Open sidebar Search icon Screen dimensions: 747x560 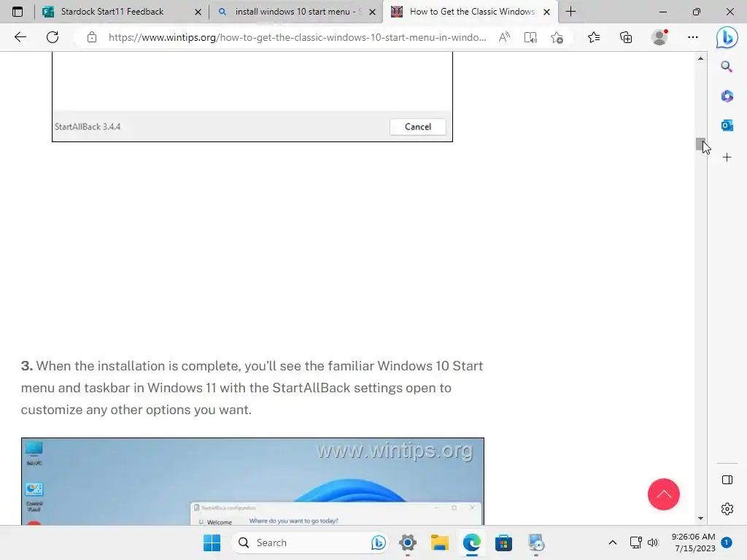point(727,66)
